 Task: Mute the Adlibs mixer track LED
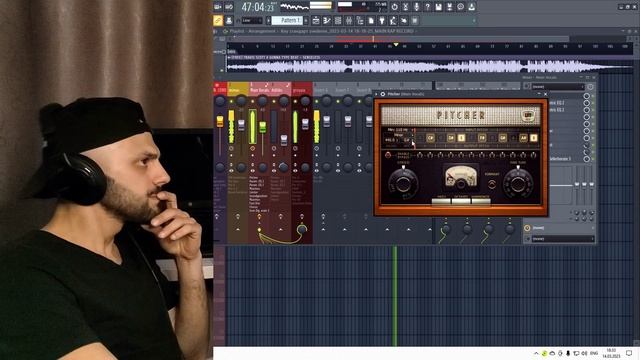click(274, 101)
